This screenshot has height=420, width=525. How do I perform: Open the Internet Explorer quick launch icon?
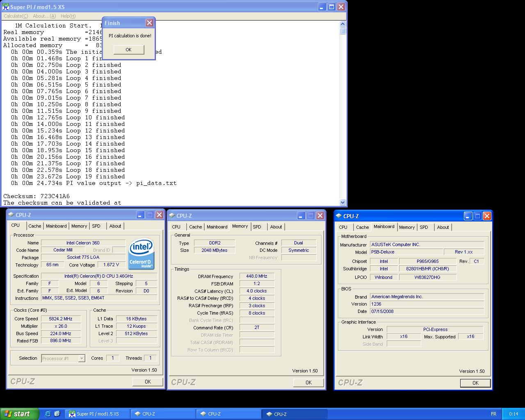coord(48,414)
